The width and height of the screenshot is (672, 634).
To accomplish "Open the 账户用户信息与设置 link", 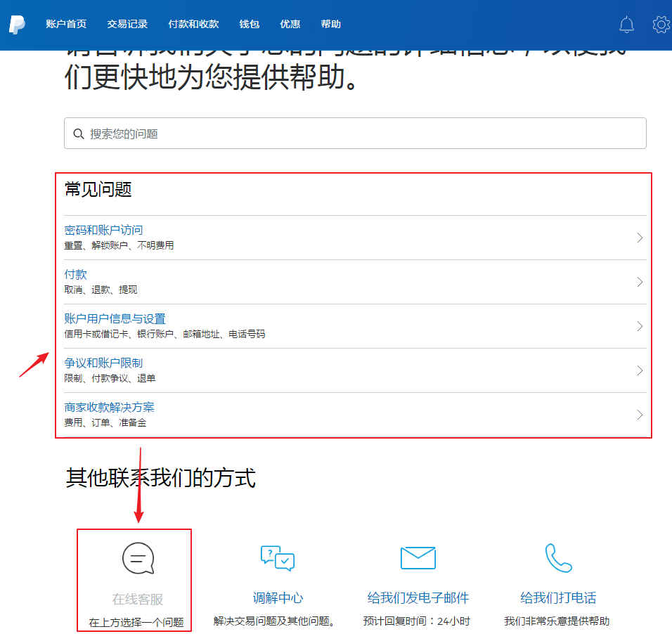I will [115, 319].
